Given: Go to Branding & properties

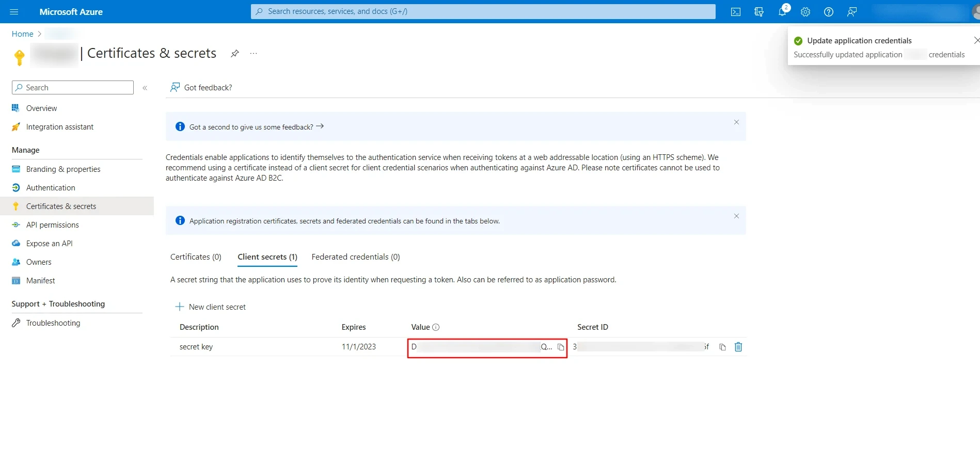Looking at the screenshot, I should click(63, 169).
